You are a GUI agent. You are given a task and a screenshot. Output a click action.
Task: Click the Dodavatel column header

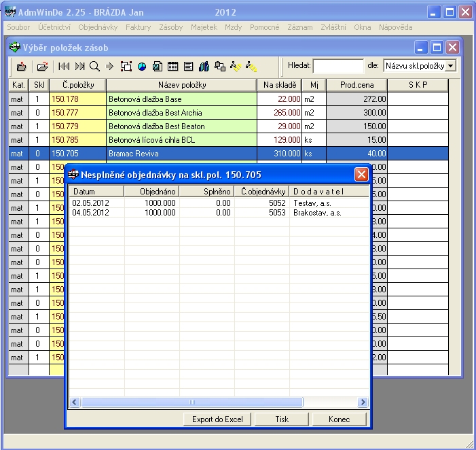[x=329, y=192]
